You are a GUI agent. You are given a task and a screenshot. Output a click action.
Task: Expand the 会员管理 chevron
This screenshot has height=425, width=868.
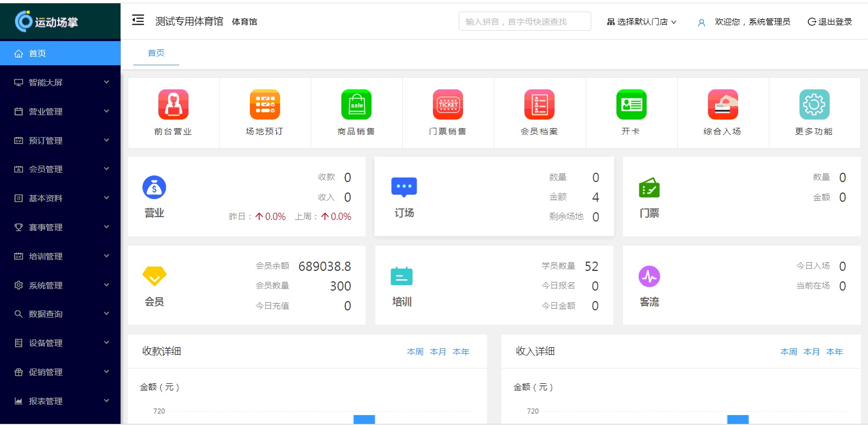click(106, 169)
